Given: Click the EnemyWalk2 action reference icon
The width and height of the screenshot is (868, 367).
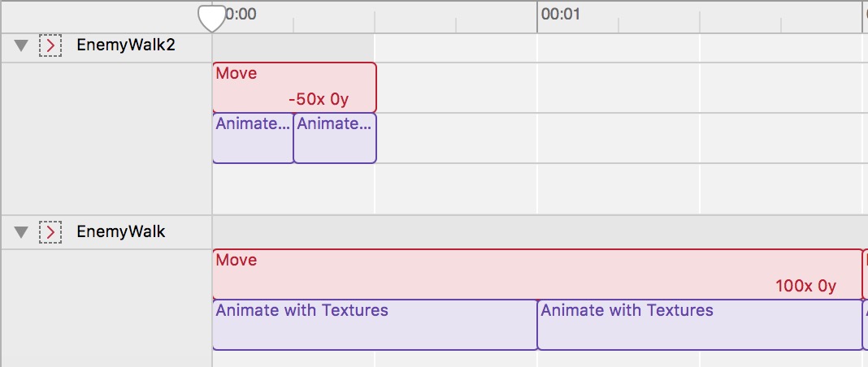Looking at the screenshot, I should 50,46.
